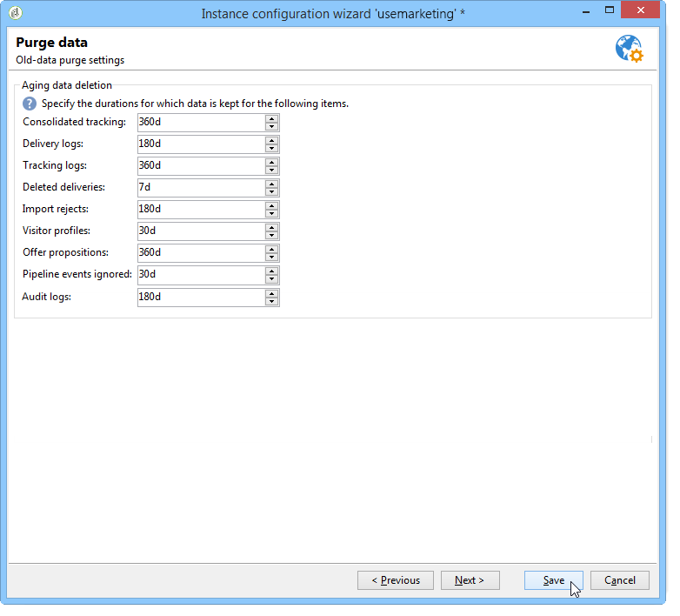The width and height of the screenshot is (680, 616).
Task: Click the 'Delivery logs:' label
Action: [53, 144]
